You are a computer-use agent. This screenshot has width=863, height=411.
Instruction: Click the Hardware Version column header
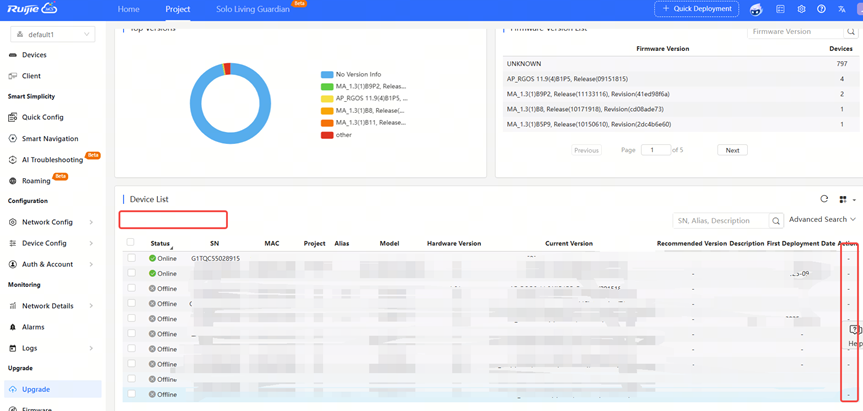pos(454,243)
